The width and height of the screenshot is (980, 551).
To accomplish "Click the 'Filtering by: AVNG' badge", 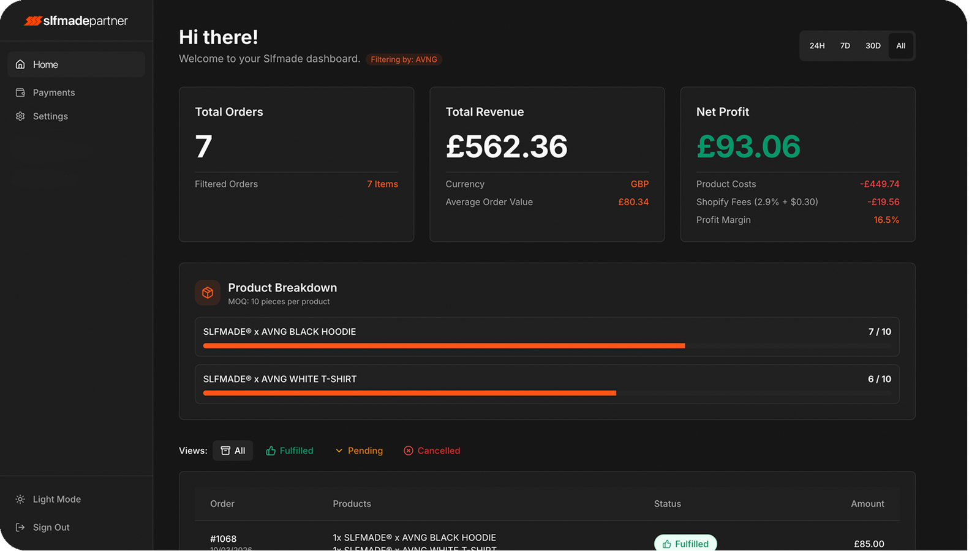I will [x=404, y=59].
